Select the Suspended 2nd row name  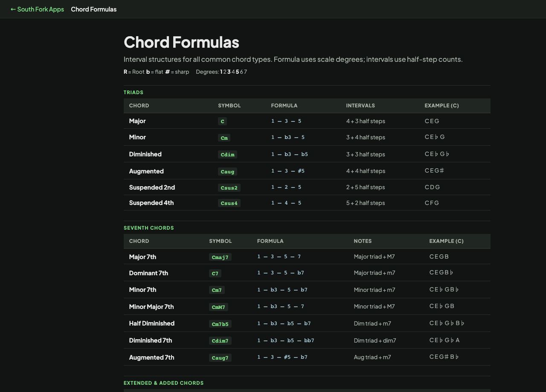pyautogui.click(x=152, y=187)
